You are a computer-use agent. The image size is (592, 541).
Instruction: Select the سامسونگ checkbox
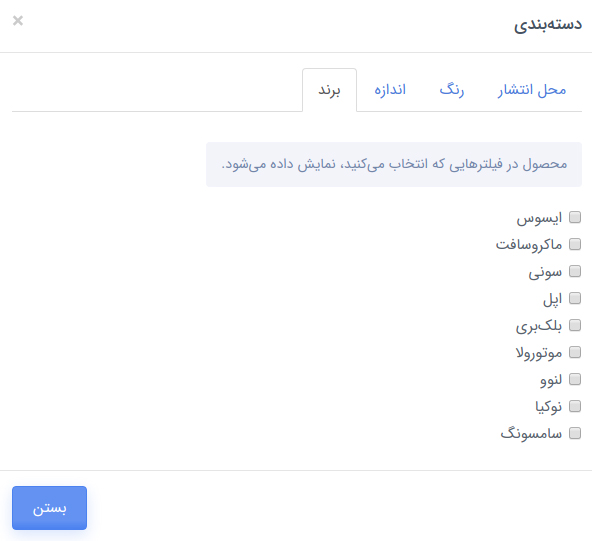point(575,433)
